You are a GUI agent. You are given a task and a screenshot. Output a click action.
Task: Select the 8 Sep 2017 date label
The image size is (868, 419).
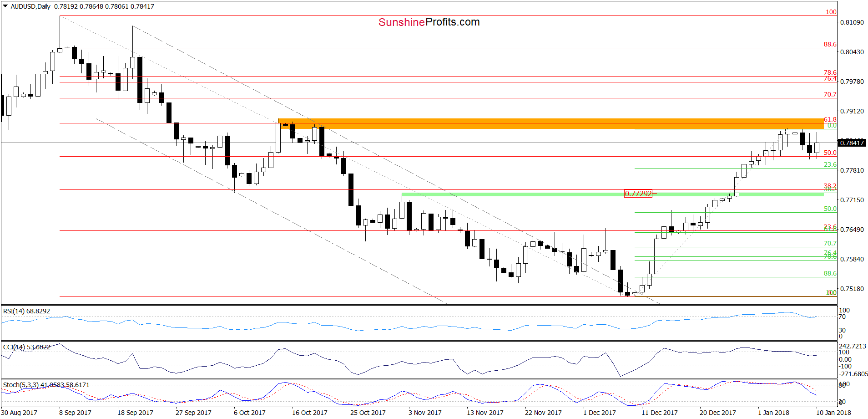75,413
